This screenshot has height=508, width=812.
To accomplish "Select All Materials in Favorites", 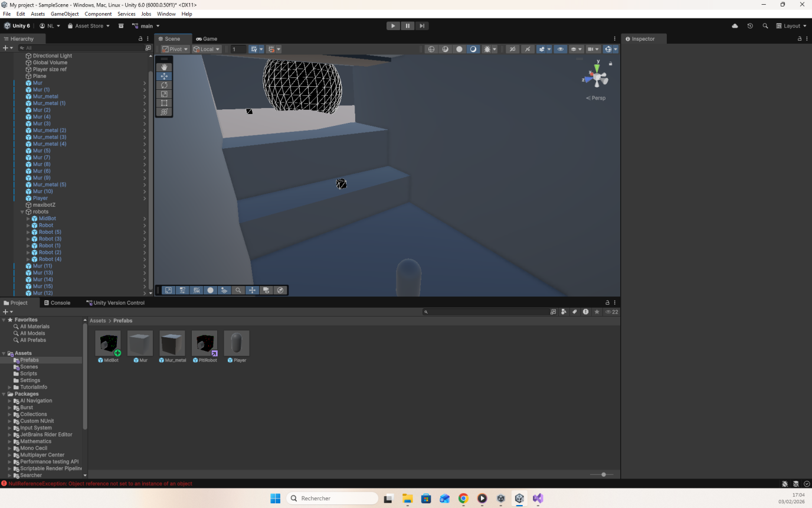I will (35, 327).
